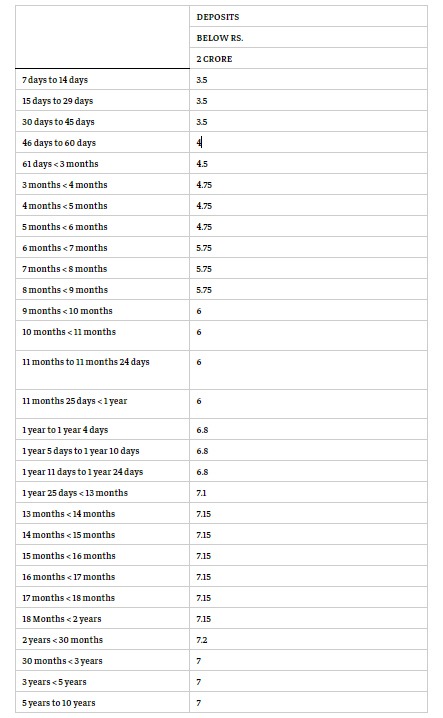Click the '2 years < 30 months' cell
Image resolution: width=443 pixels, height=718 pixels.
[x=102, y=640]
